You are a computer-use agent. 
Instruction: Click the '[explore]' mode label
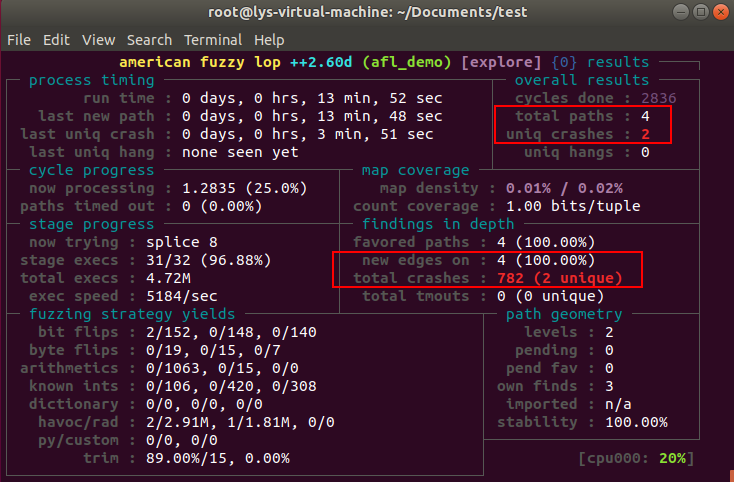point(501,62)
